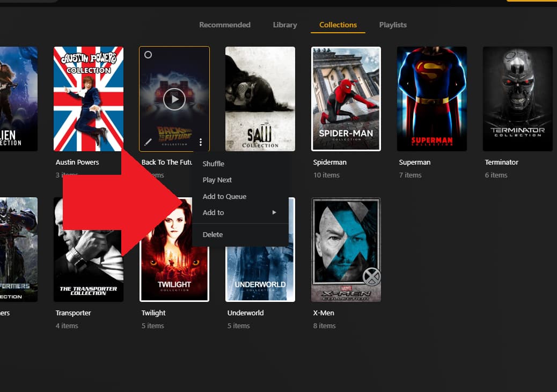Switch to the Library tab
Screen dimensions: 557x392
[284, 25]
